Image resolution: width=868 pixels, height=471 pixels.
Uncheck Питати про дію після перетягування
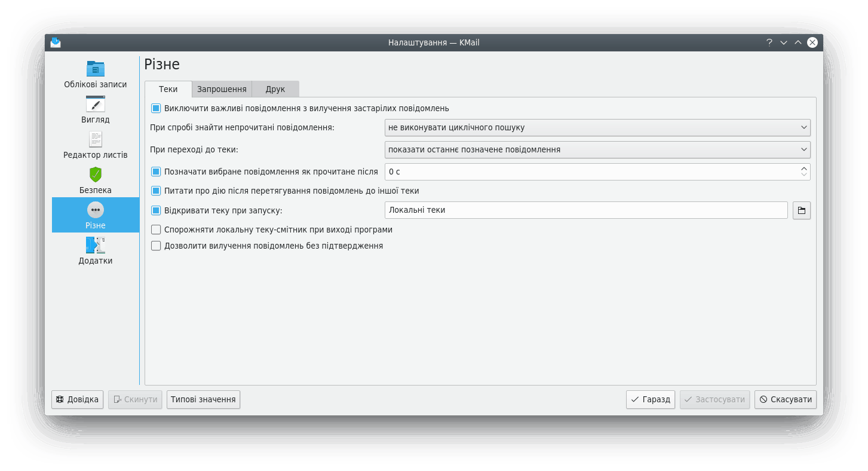click(156, 191)
